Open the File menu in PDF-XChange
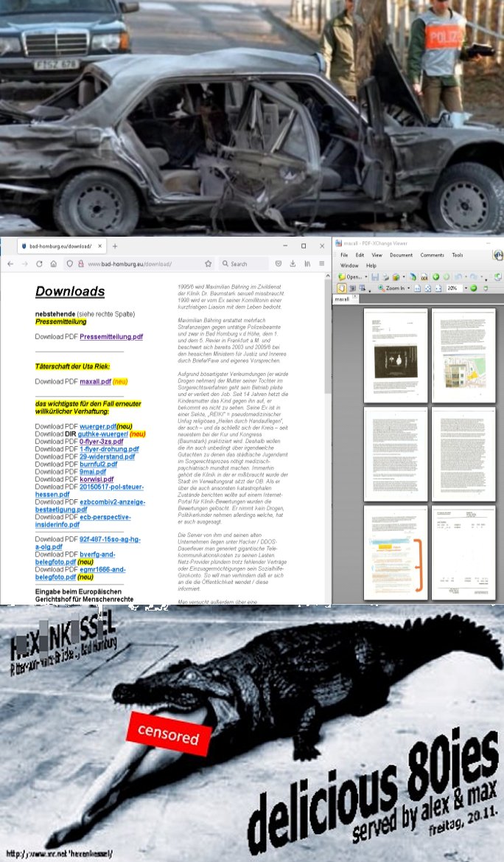Screen dimensions: 504x862 pos(344,255)
